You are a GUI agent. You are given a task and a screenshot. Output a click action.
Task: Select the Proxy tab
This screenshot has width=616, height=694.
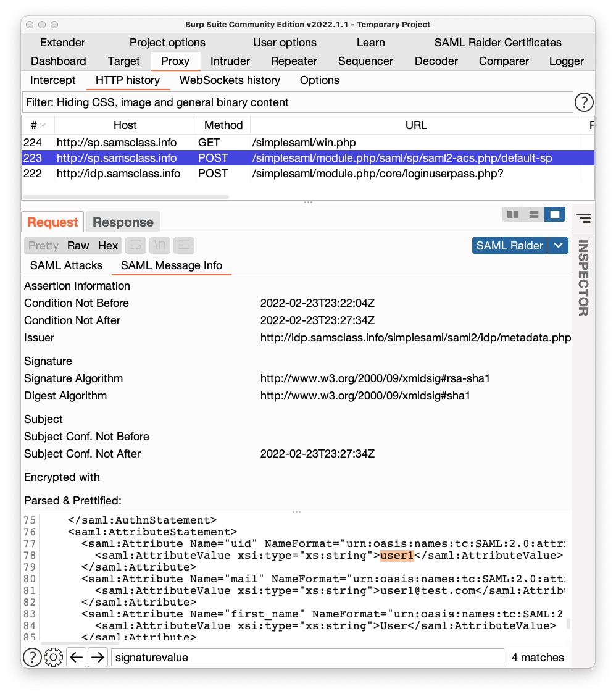tap(175, 61)
